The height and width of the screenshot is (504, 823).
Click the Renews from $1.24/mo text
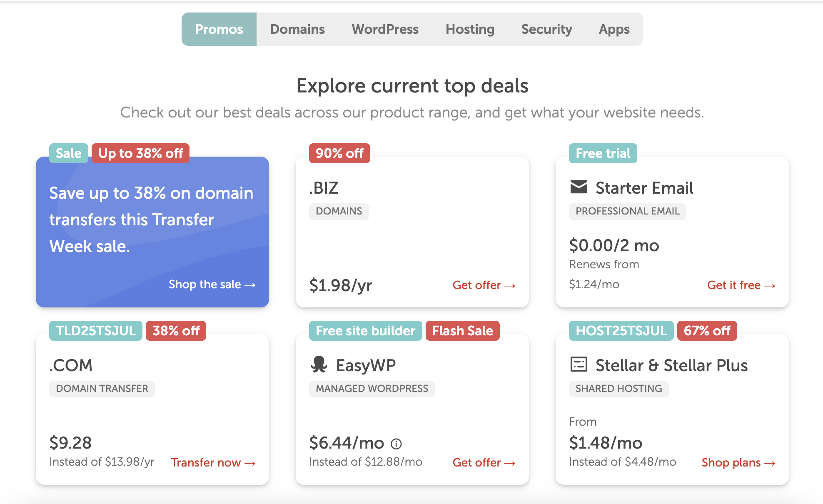pos(604,274)
